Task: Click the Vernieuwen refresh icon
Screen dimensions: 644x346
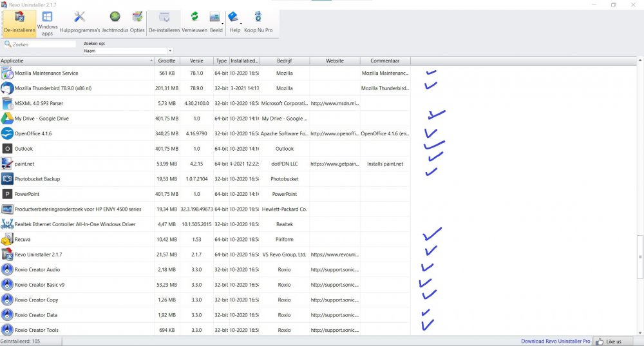Action: [x=194, y=21]
